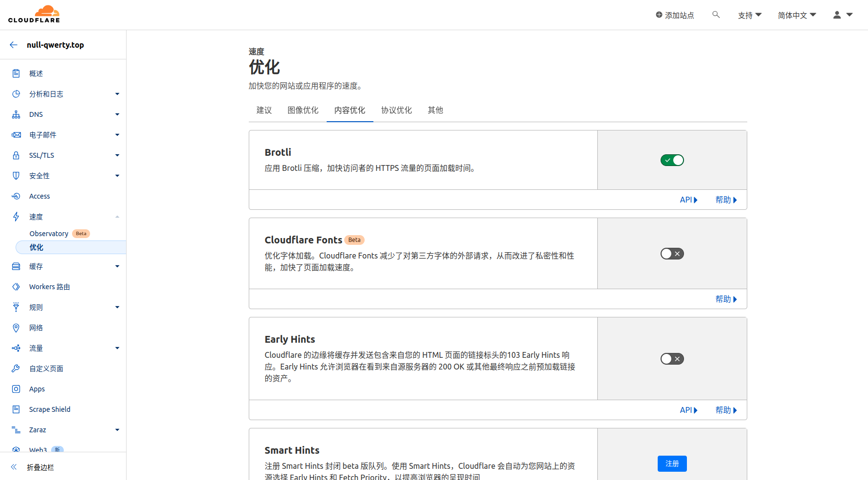The image size is (868, 480).
Task: Click the 自定义页面 wrench icon
Action: [16, 369]
